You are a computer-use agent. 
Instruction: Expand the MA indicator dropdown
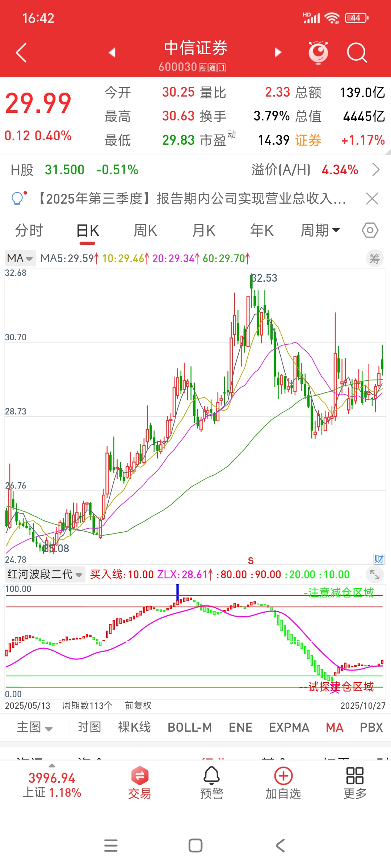click(x=20, y=258)
